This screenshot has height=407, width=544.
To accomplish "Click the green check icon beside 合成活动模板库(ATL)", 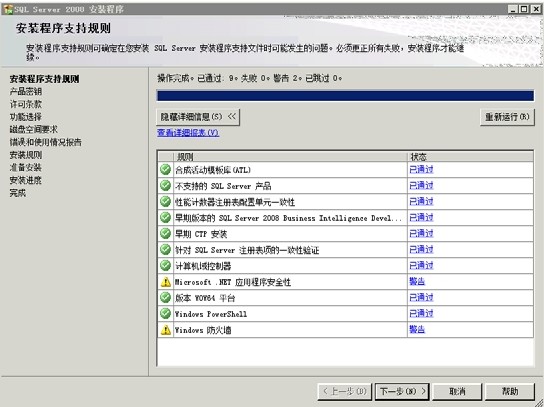I will tap(165, 170).
